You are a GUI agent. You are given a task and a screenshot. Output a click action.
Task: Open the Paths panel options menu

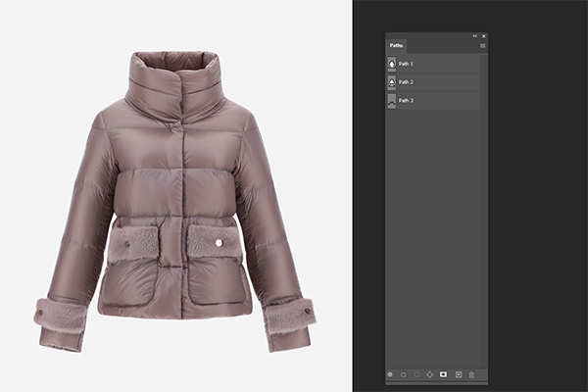(x=482, y=46)
